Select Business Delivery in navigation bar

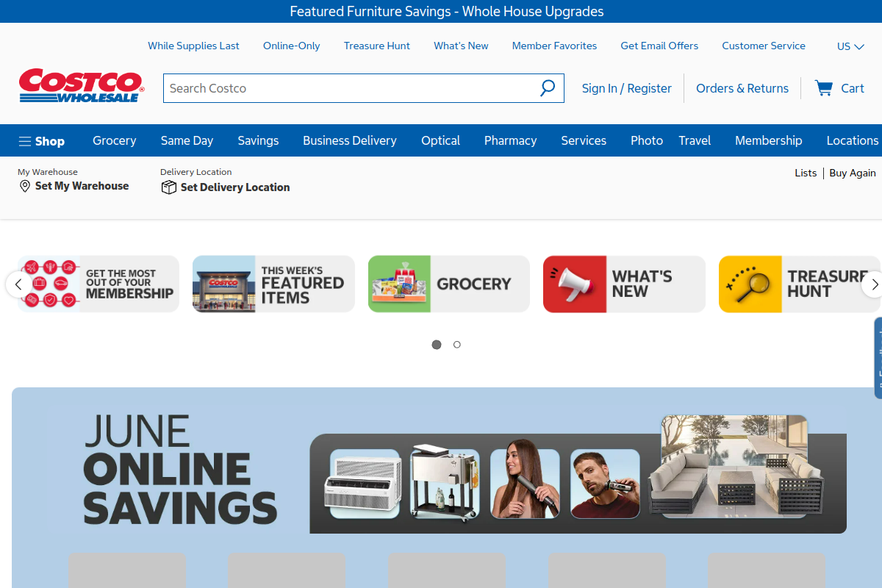(350, 140)
